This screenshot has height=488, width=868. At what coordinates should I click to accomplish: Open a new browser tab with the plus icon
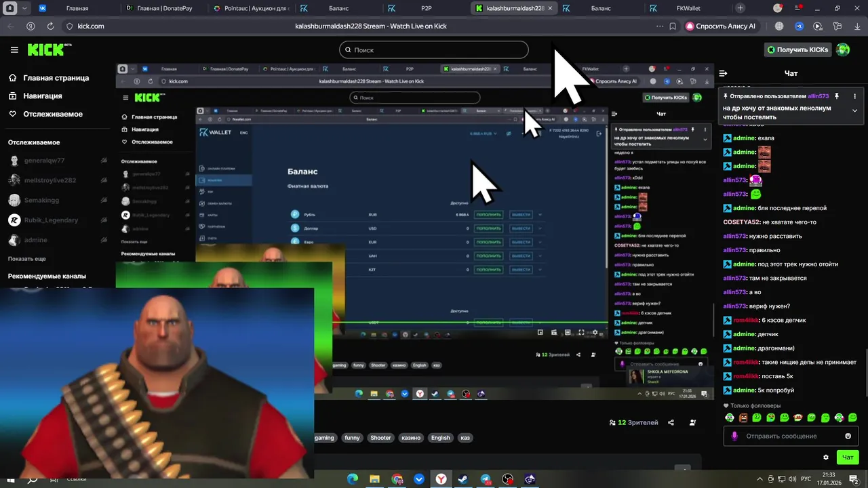tap(741, 8)
